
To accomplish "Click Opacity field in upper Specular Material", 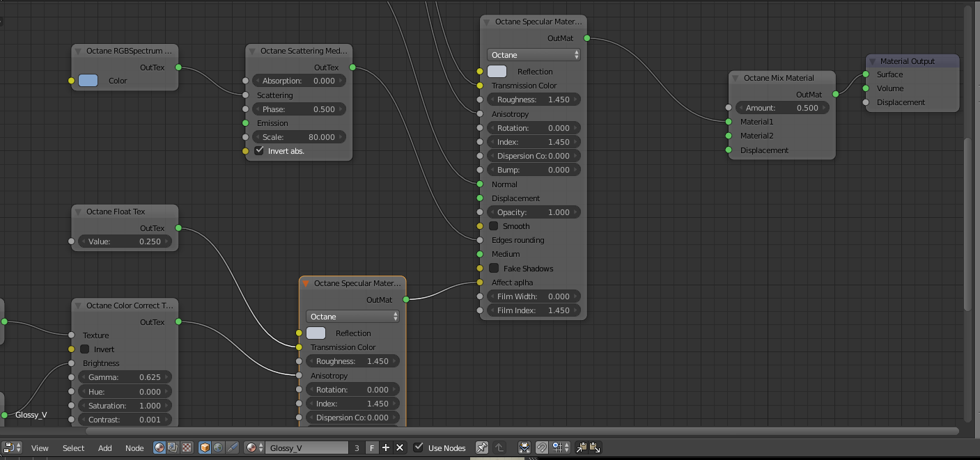I will click(534, 212).
